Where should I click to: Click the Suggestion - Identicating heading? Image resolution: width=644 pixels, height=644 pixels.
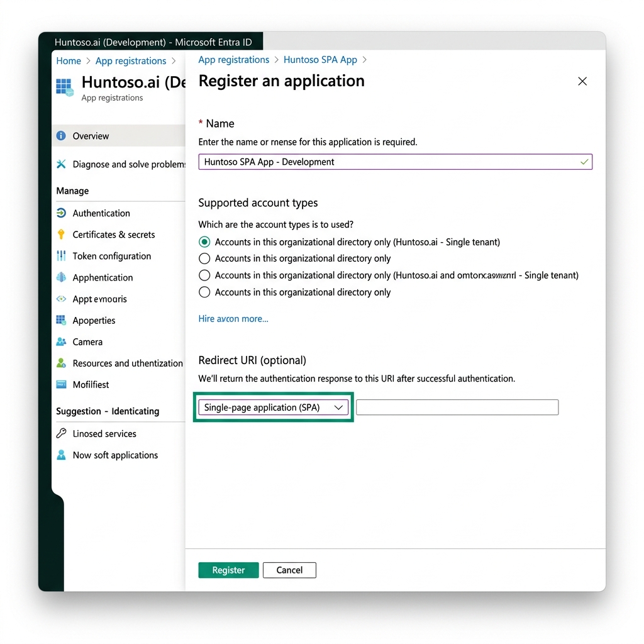108,411
